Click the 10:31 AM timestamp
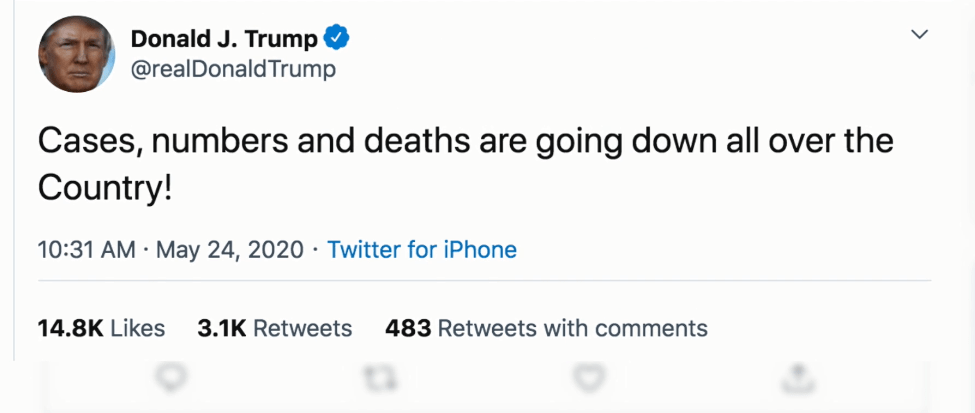Image resolution: width=975 pixels, height=413 pixels. click(86, 249)
